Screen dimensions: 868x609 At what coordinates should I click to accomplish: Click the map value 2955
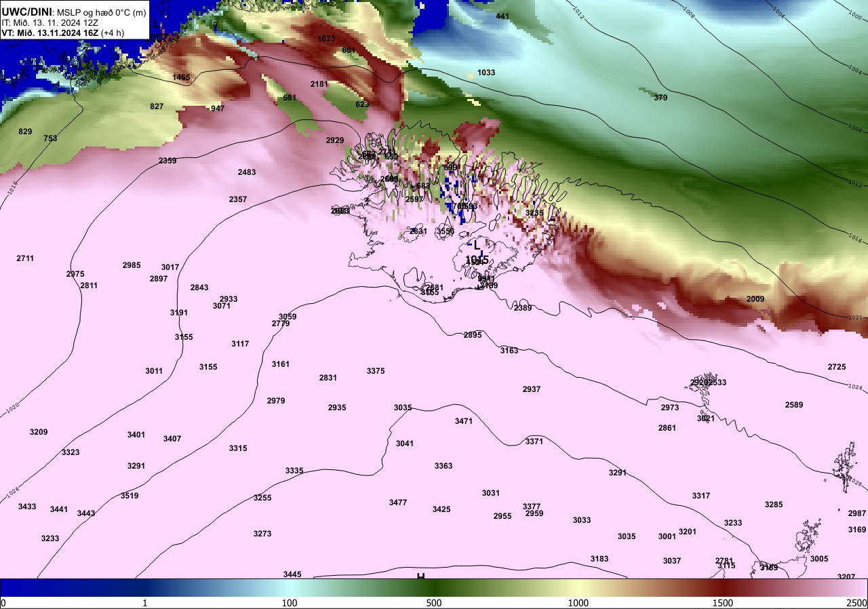pos(502,516)
